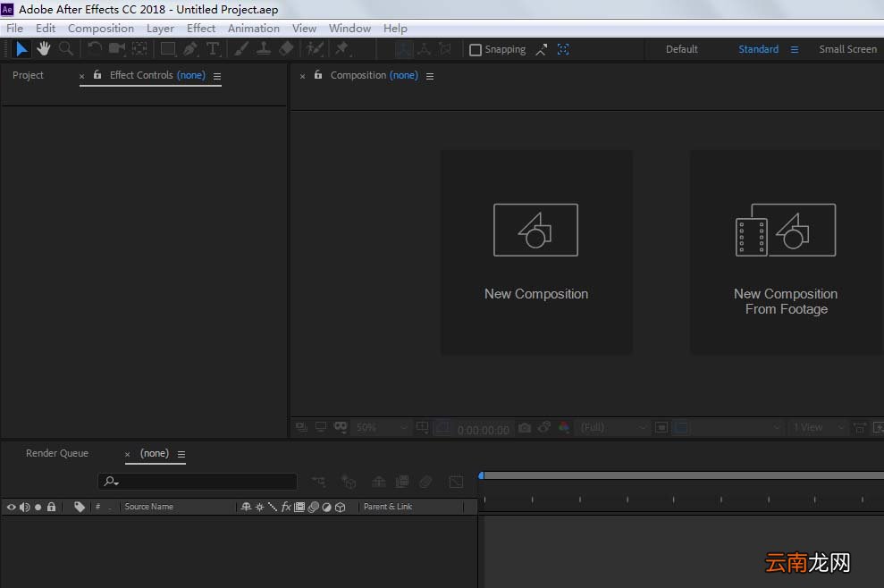Open the Composition menu
Viewport: 884px width, 588px height.
[x=101, y=29]
